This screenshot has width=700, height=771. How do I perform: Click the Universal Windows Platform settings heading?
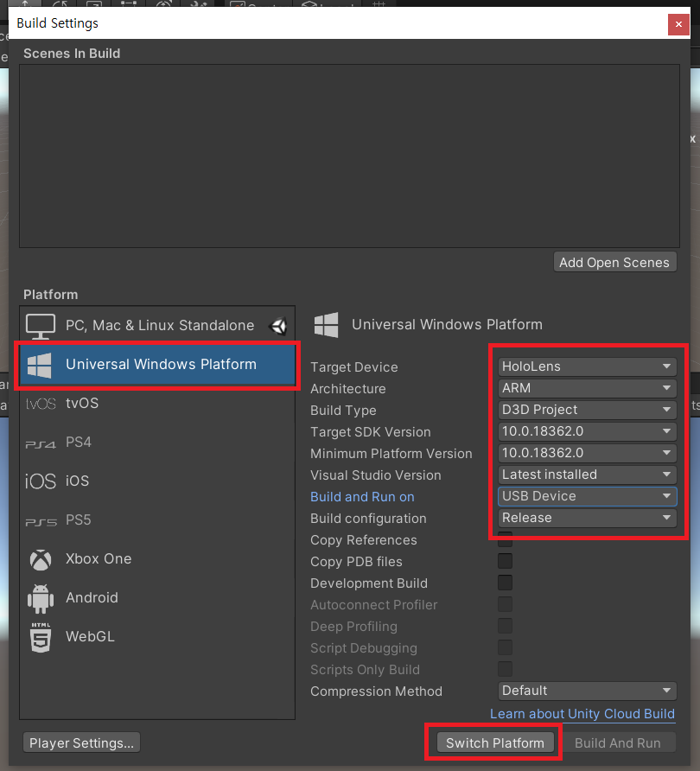point(448,324)
